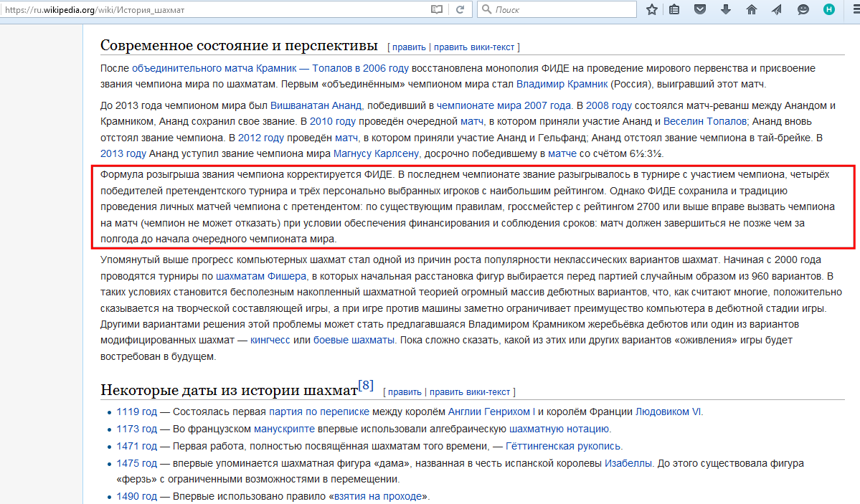Click the heading Некоторые даты из истории шахмат

(230, 390)
